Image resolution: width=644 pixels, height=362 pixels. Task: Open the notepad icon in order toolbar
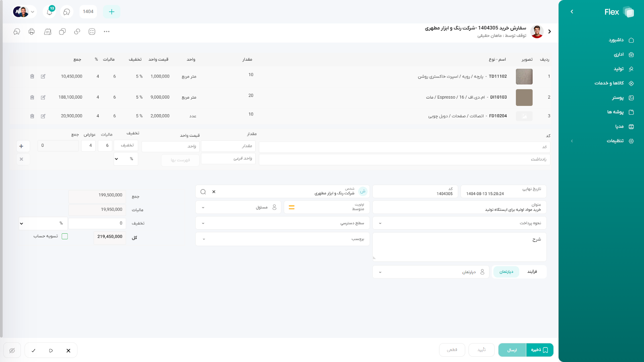(x=47, y=31)
